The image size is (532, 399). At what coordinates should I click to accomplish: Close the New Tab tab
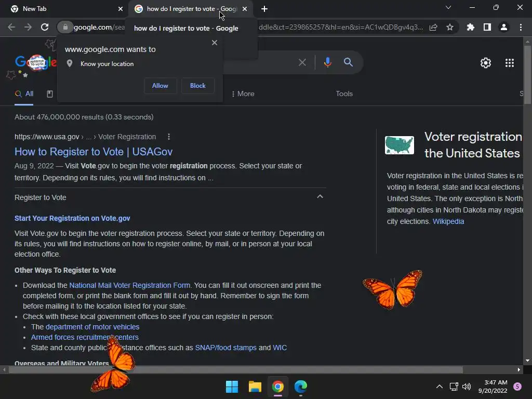coord(121,9)
